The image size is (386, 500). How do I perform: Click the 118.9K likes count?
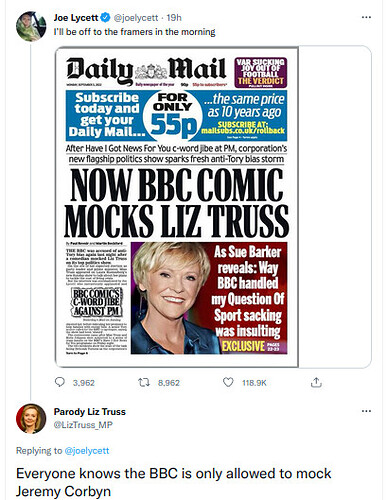[254, 383]
